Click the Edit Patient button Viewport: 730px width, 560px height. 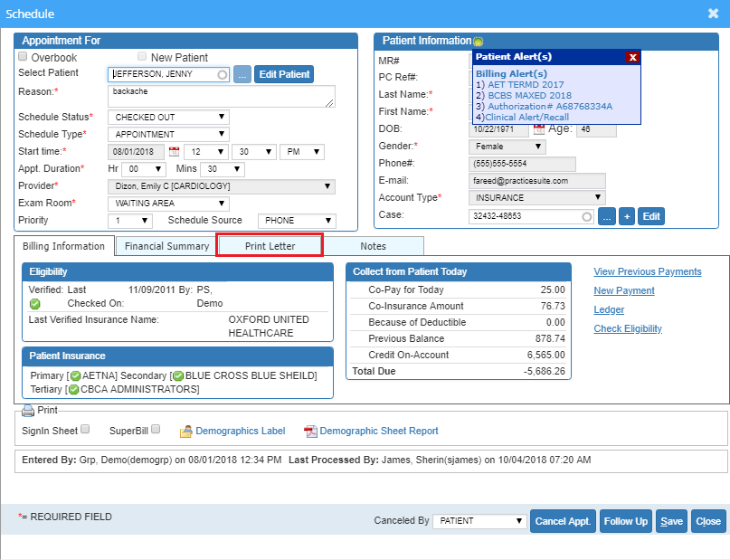pyautogui.click(x=284, y=74)
